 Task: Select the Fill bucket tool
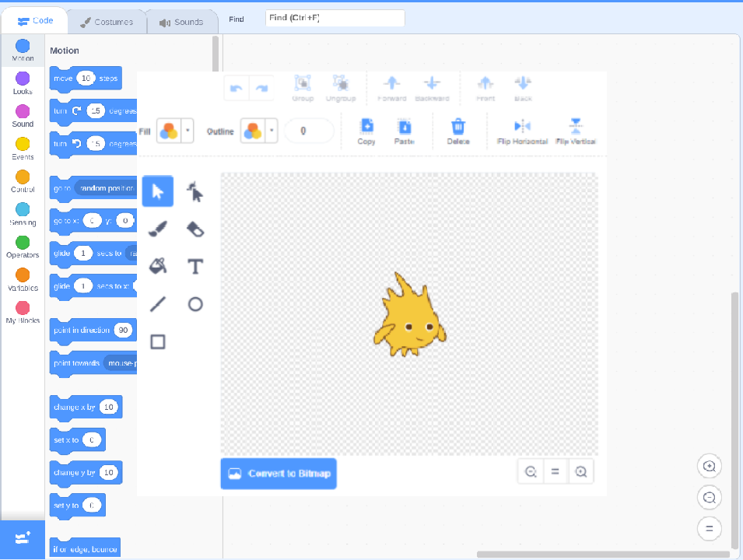click(158, 266)
